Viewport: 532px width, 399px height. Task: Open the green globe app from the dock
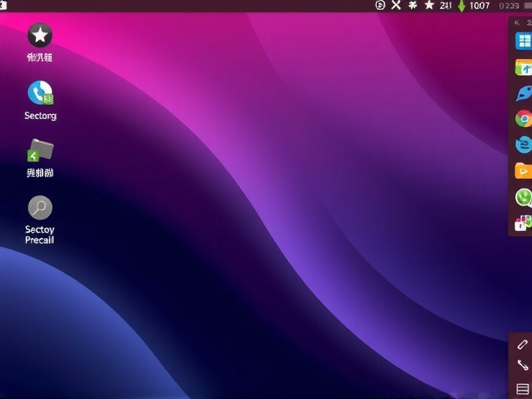tap(522, 197)
